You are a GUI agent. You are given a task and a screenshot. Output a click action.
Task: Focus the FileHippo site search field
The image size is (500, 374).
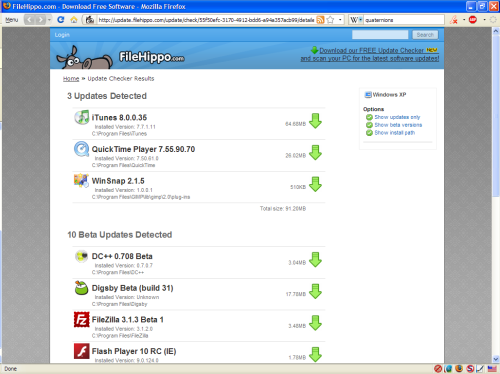point(380,35)
